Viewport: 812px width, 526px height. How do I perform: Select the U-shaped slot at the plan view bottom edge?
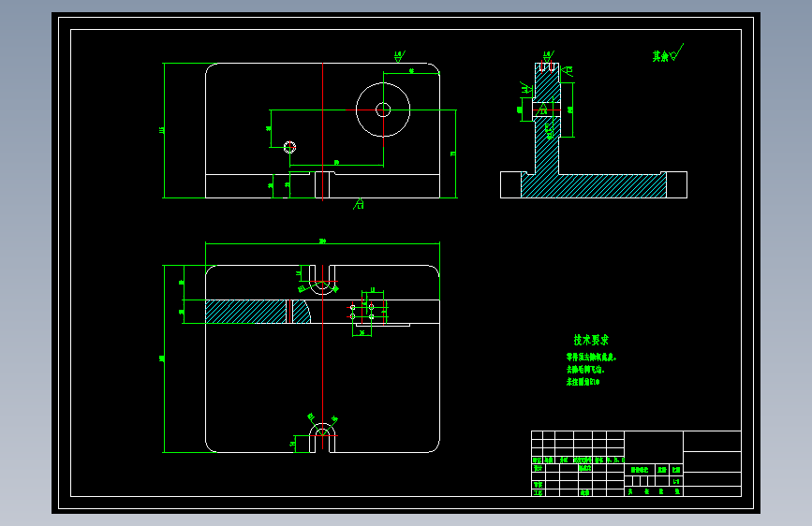click(x=322, y=437)
